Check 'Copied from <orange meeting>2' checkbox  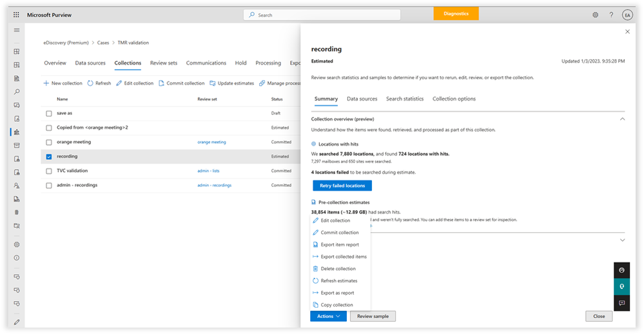49,128
